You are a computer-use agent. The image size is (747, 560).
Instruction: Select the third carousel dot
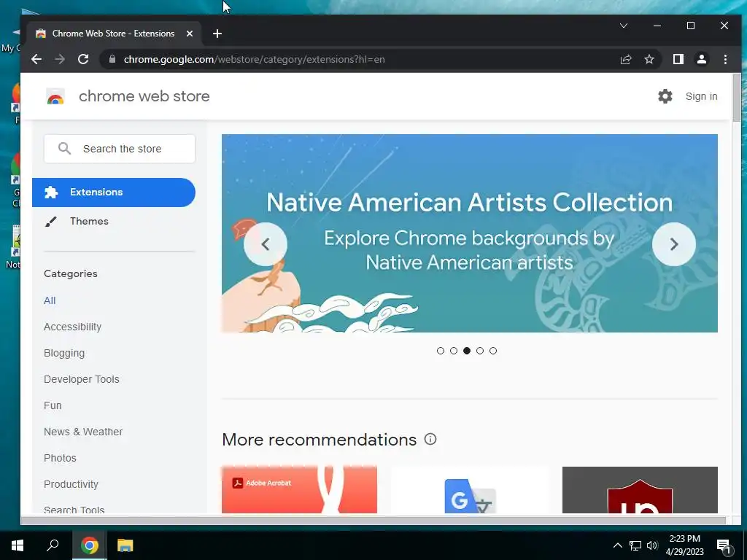tap(467, 351)
